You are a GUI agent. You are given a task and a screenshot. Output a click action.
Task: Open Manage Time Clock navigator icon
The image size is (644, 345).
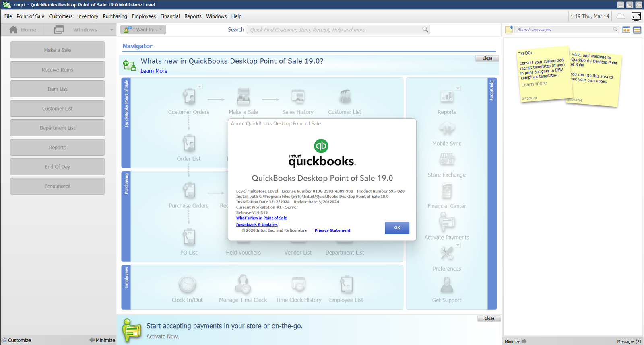pos(243,284)
